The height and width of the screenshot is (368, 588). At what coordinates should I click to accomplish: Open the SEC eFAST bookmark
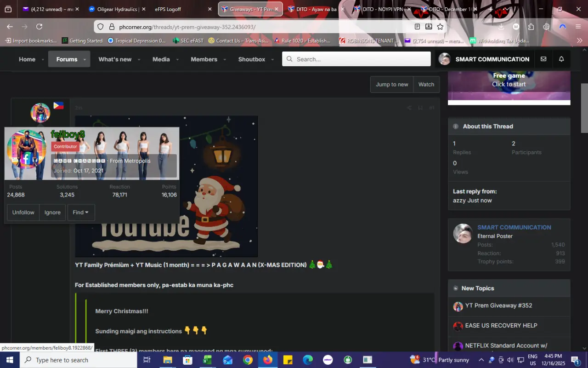click(188, 40)
